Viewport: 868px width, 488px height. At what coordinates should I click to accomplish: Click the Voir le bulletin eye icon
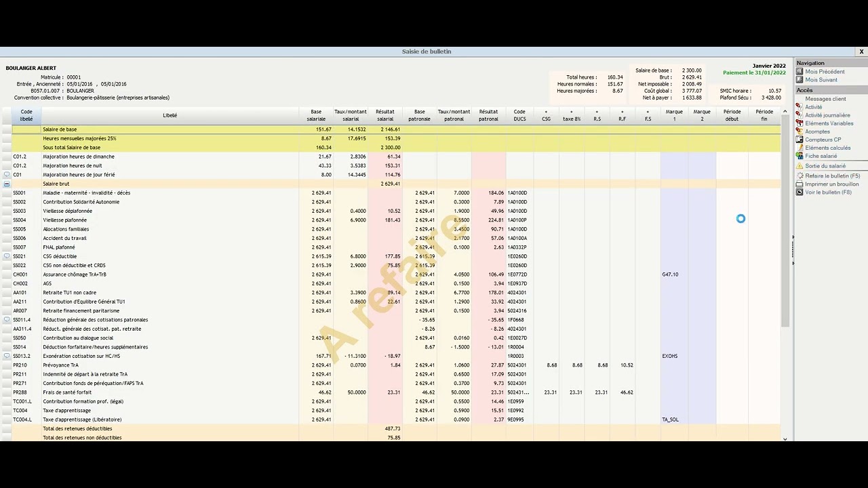click(x=800, y=192)
